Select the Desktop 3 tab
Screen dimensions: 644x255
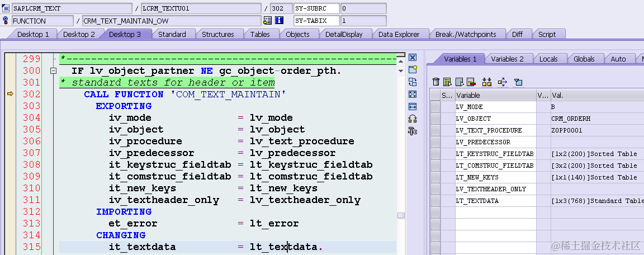click(x=125, y=35)
